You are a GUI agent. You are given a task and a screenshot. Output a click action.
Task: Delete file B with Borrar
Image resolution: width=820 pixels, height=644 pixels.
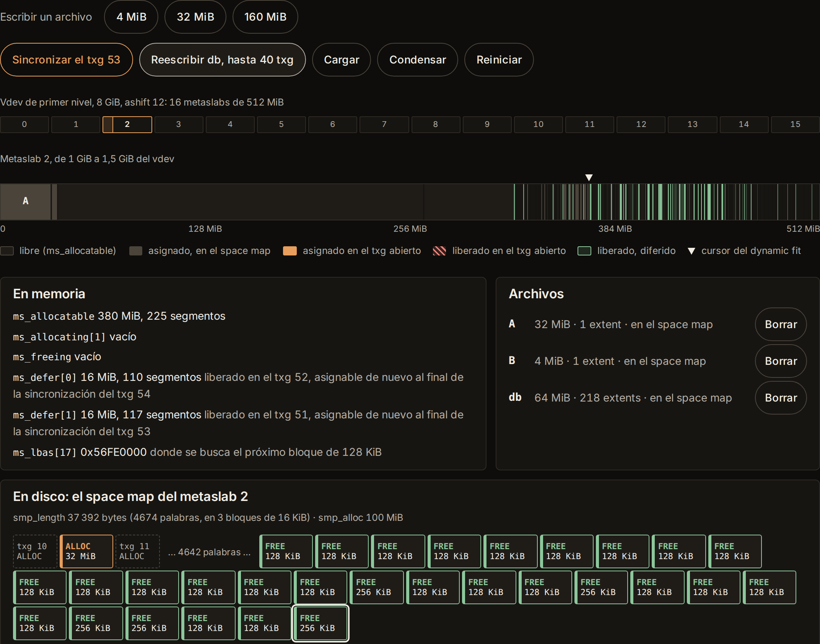point(781,361)
